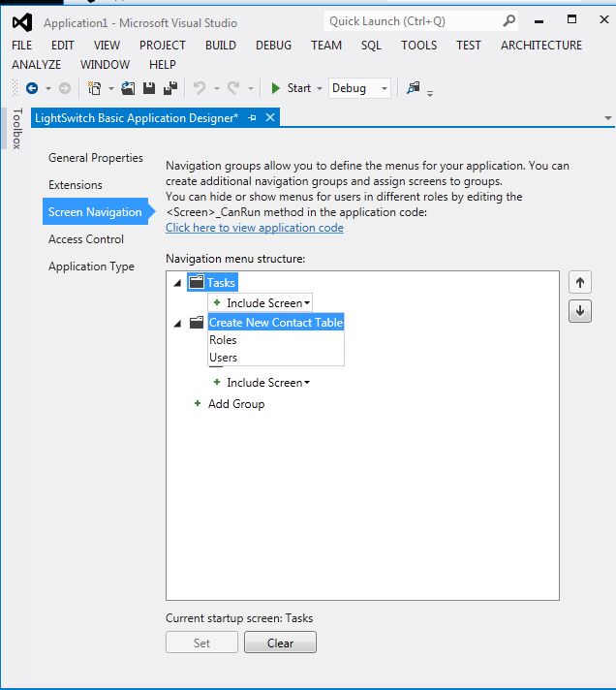
Task: Move selected item up with arrow button
Action: pos(580,283)
